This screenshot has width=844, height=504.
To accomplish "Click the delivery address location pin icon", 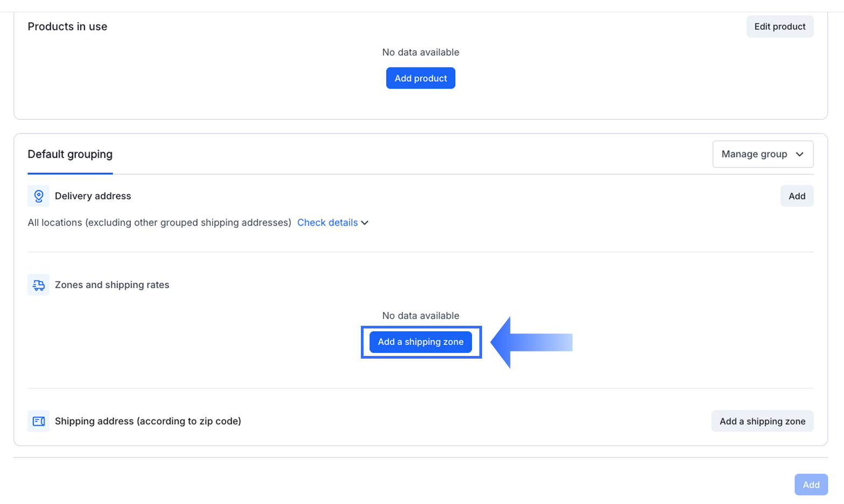I will tap(38, 196).
